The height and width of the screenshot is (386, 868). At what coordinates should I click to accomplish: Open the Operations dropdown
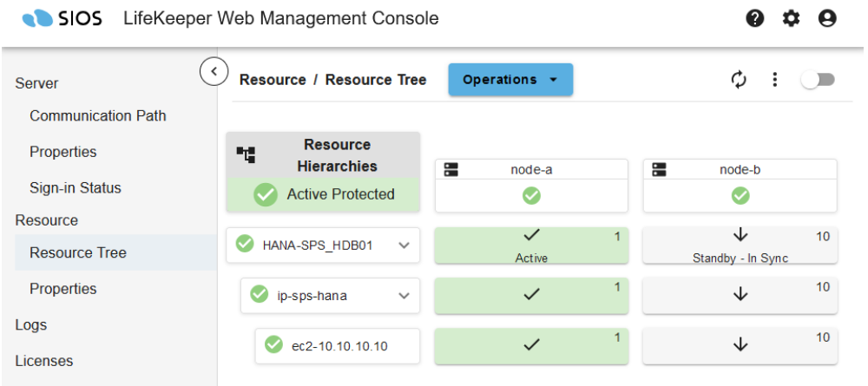point(510,80)
